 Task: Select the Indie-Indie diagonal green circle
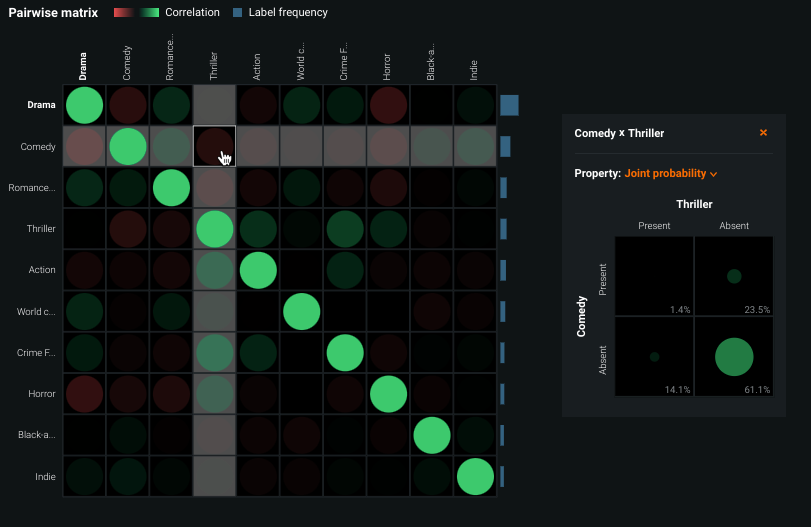point(474,476)
